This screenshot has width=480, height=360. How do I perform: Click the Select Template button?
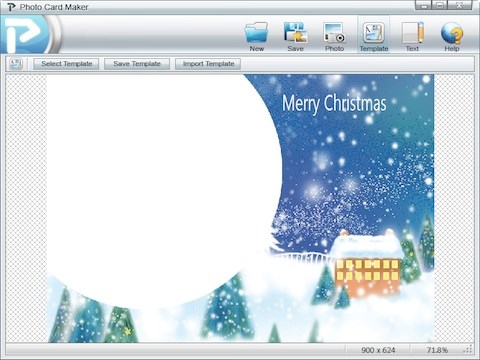pyautogui.click(x=66, y=64)
